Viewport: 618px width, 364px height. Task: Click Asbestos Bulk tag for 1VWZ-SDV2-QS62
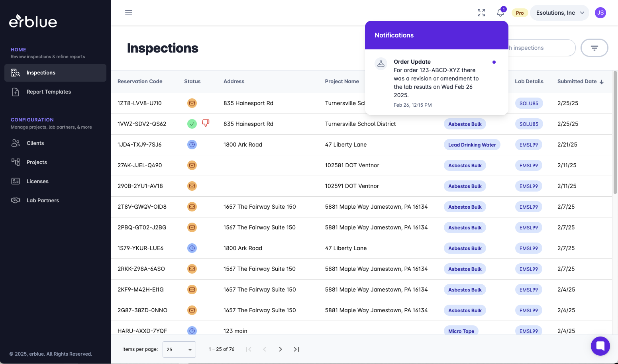465,124
